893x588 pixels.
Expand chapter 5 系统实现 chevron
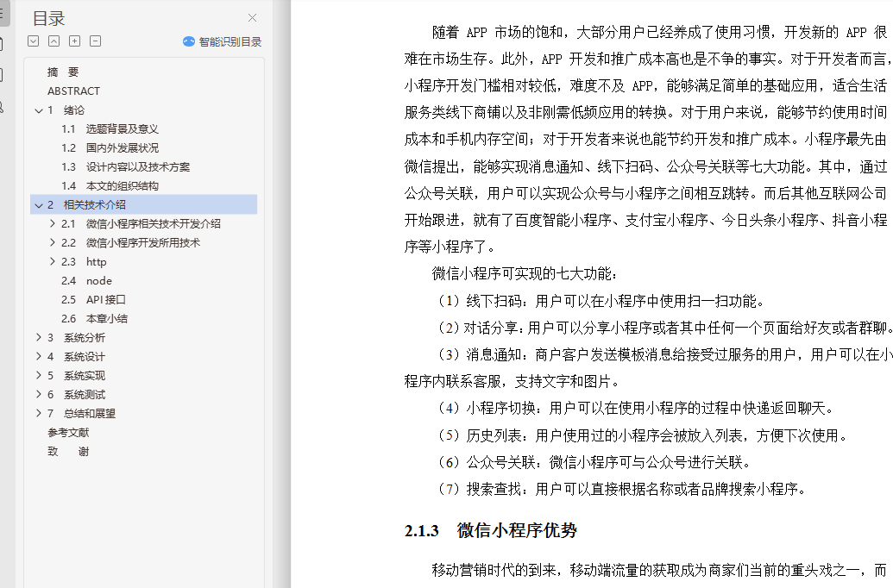click(x=39, y=375)
